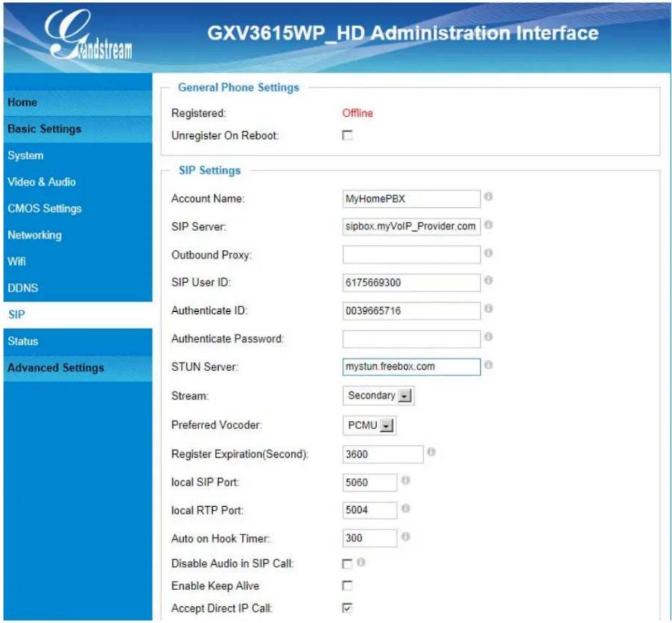Click the empty Outbound Proxy field
Image resolution: width=672 pixels, height=623 pixels.
click(412, 255)
